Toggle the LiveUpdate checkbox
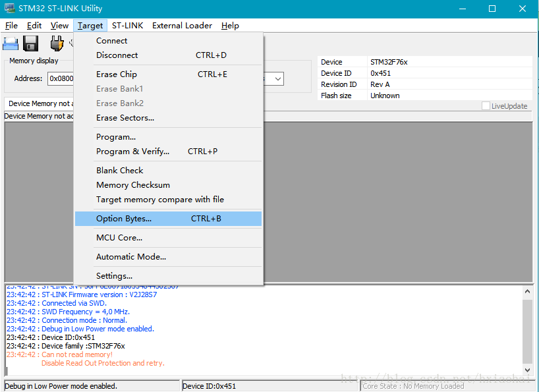The image size is (539, 392). point(486,106)
